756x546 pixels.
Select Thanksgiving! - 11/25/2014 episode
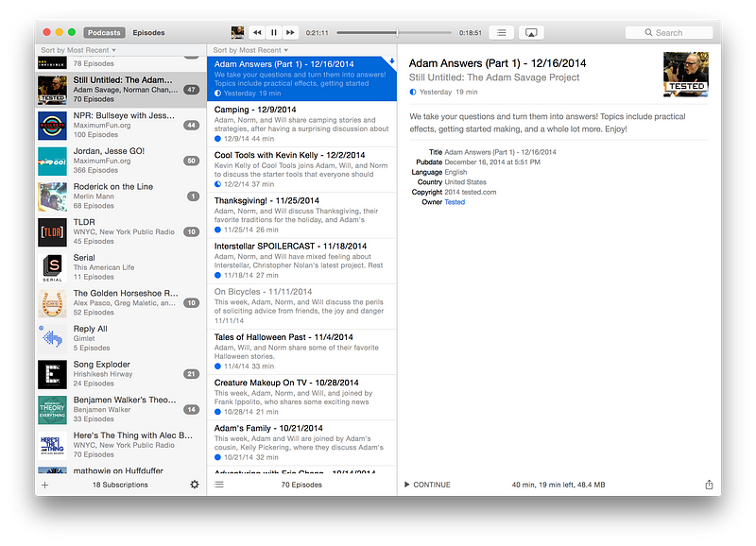[301, 215]
